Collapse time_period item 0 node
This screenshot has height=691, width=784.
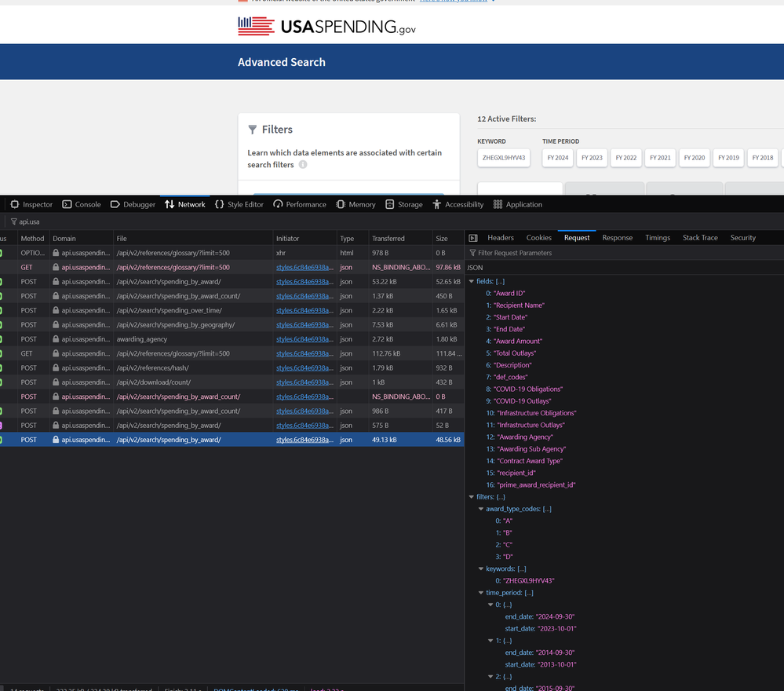click(490, 605)
